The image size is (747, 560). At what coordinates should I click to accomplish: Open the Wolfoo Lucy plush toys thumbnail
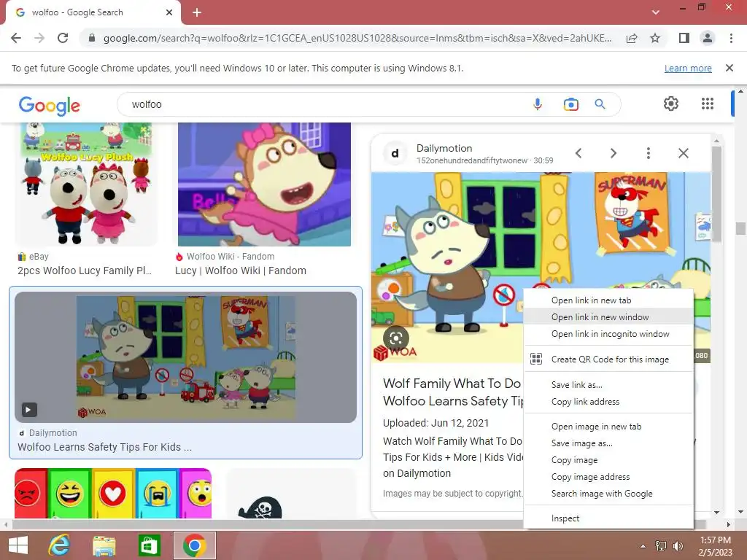click(x=86, y=184)
